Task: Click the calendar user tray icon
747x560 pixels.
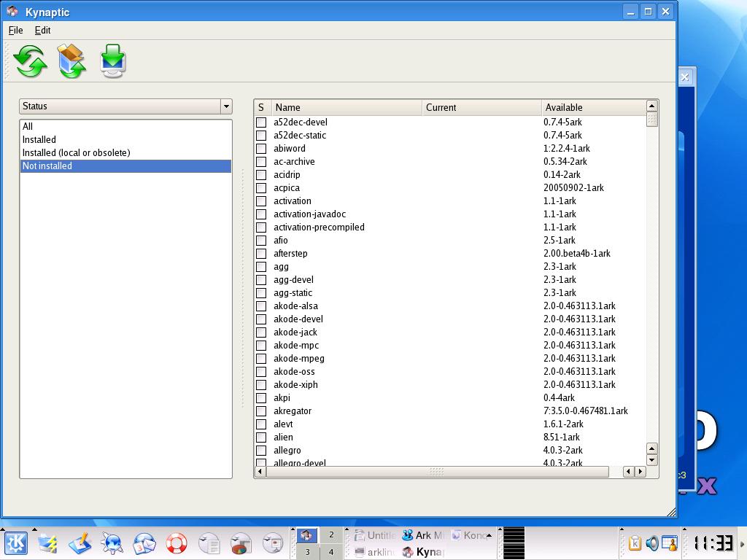Action: 670,542
